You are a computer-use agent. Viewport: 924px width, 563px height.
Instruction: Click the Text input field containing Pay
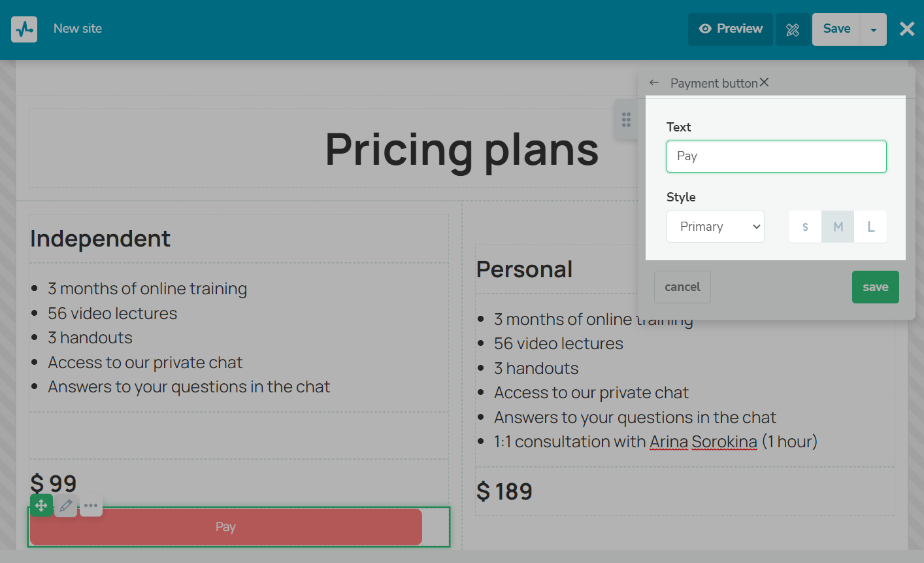pos(776,157)
